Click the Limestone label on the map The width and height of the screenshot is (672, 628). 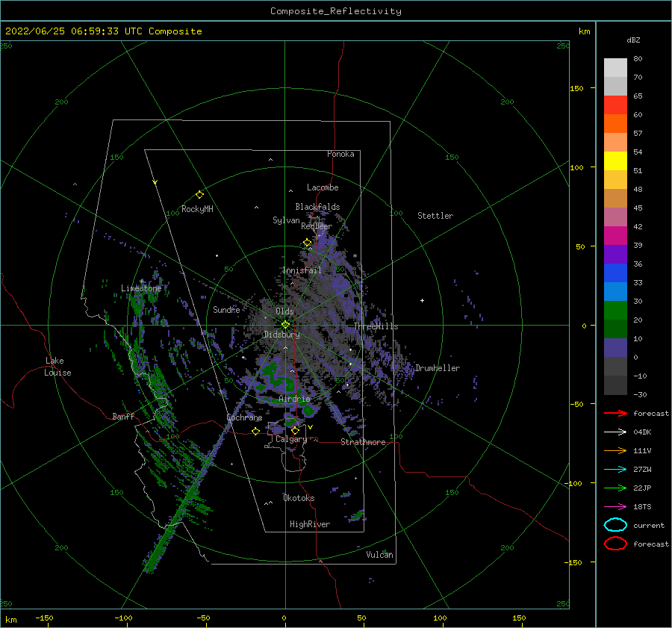pyautogui.click(x=141, y=288)
